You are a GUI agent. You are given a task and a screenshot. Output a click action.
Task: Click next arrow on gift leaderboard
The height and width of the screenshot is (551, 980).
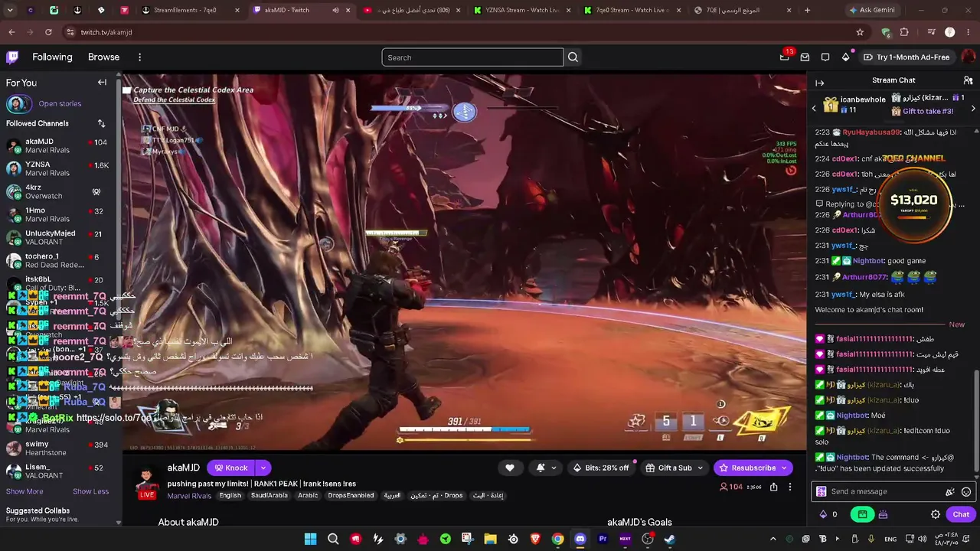point(973,109)
